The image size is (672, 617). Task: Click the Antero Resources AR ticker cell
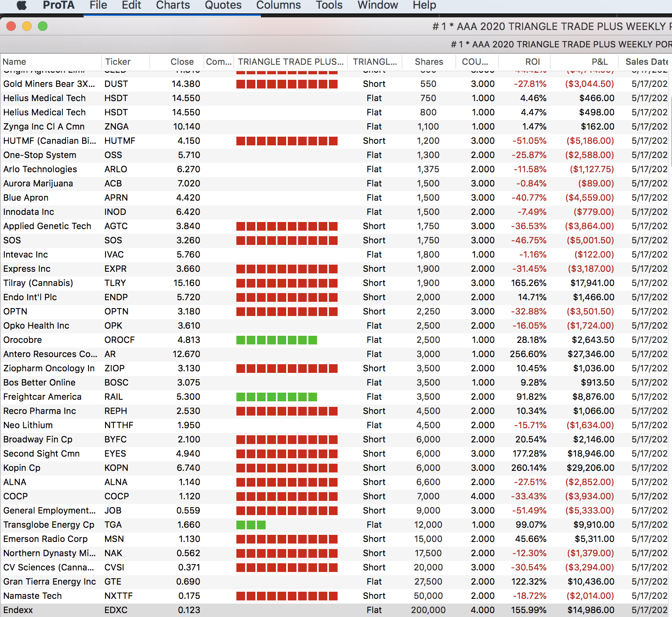110,354
